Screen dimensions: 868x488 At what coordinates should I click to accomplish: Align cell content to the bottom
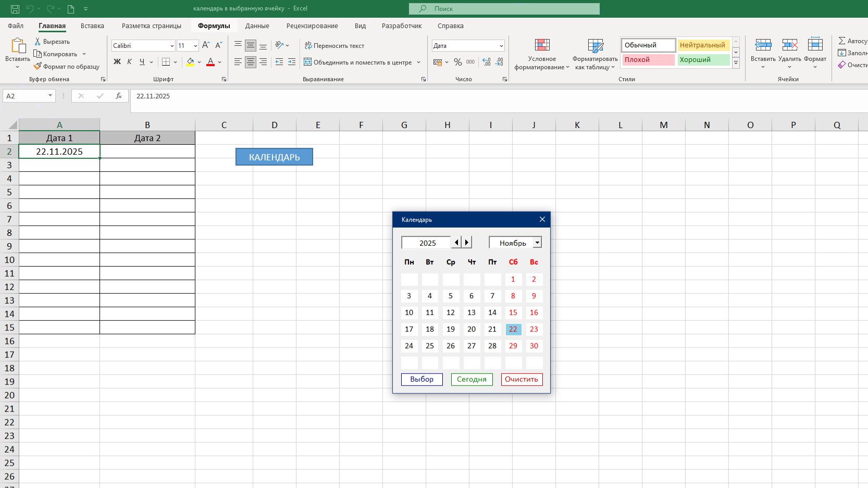[263, 45]
